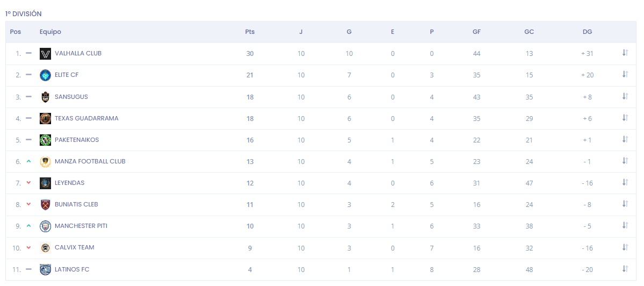Image resolution: width=644 pixels, height=286 pixels.
Task: Click the DG column header
Action: 587,32
